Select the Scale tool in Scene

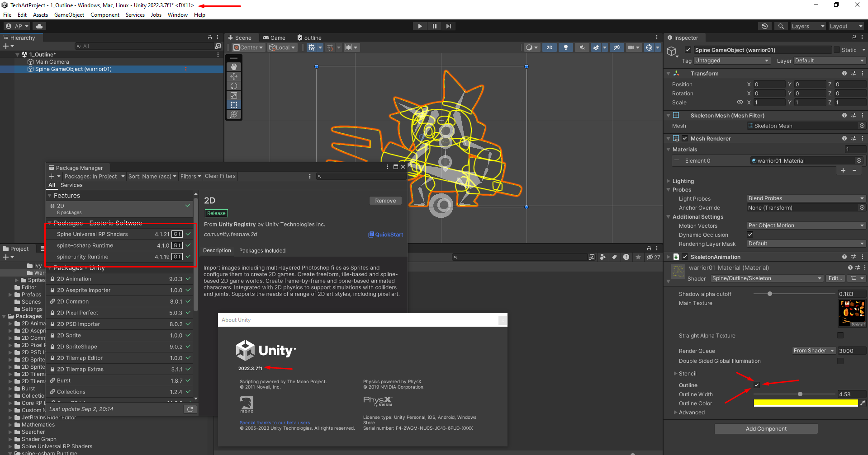click(234, 95)
